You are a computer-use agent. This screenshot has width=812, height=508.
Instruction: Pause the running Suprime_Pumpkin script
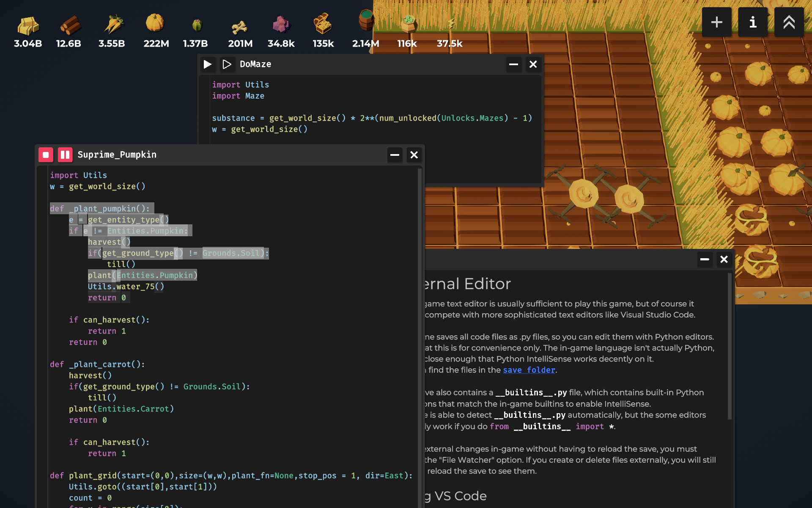(65, 155)
